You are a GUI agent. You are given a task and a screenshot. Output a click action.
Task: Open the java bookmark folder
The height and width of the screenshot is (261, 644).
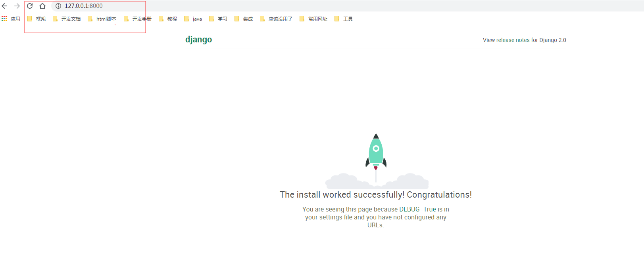pyautogui.click(x=193, y=19)
